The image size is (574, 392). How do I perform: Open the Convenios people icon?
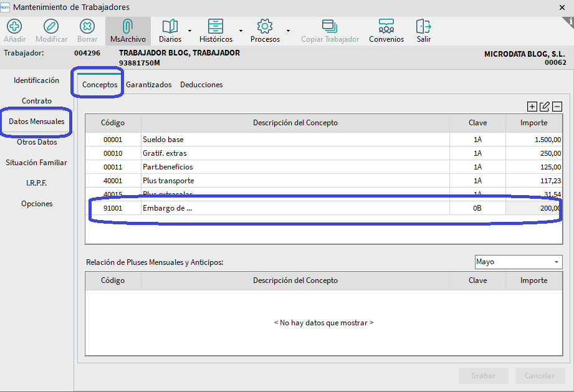click(386, 26)
